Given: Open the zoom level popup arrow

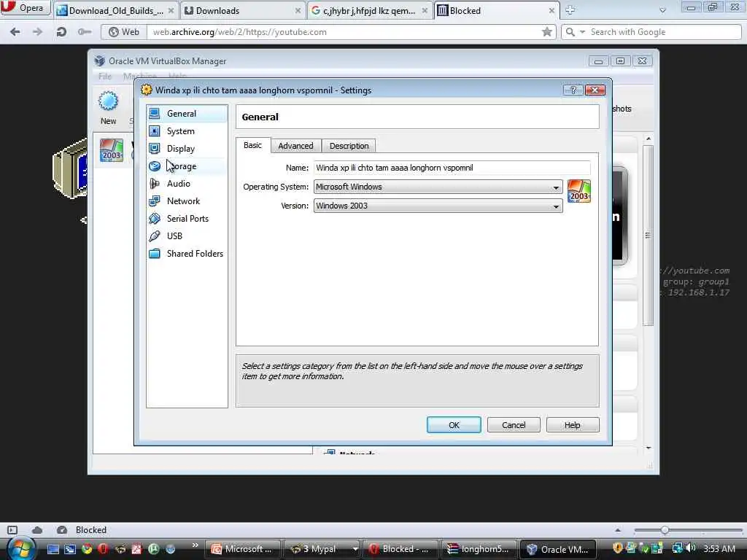Looking at the screenshot, I should [618, 530].
